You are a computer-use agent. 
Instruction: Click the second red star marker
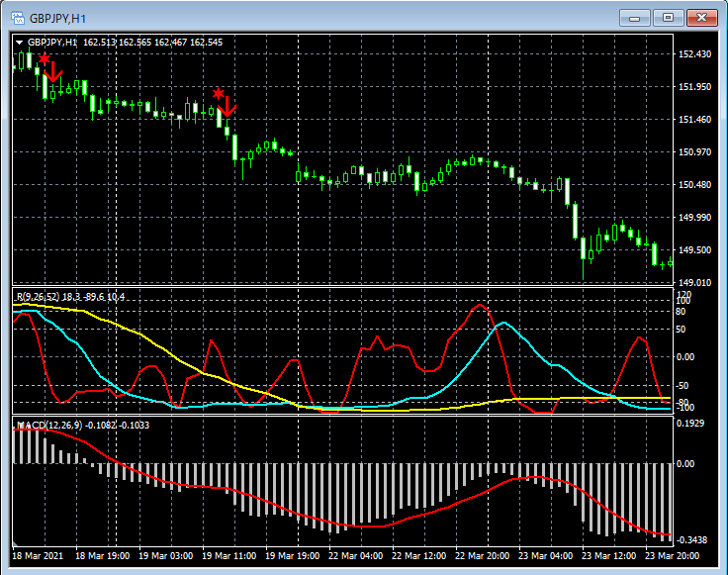(218, 94)
